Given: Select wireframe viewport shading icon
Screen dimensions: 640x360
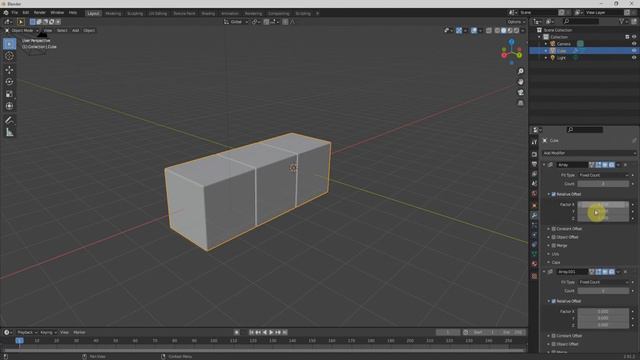Looking at the screenshot, I should coord(497,30).
